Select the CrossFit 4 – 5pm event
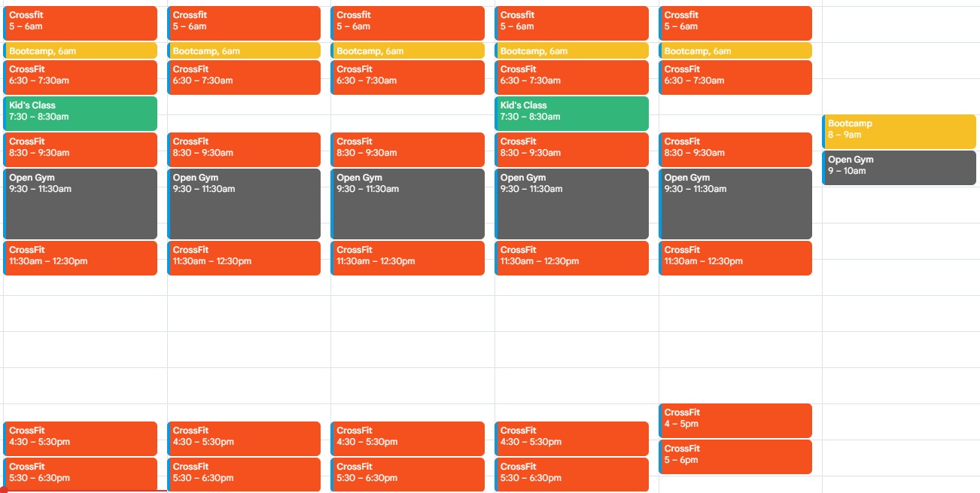Screen dimensions: 980x493 pos(735,421)
